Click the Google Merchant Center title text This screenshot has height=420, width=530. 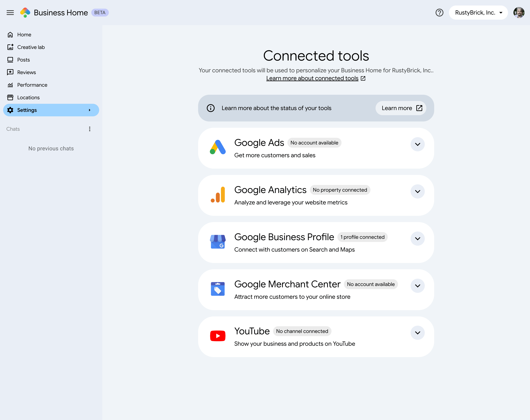287,284
